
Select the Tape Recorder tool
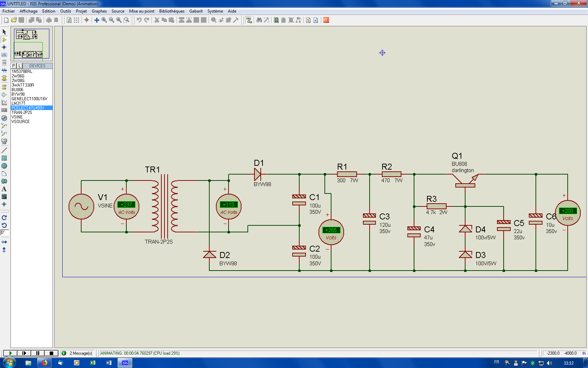pyautogui.click(x=4, y=110)
